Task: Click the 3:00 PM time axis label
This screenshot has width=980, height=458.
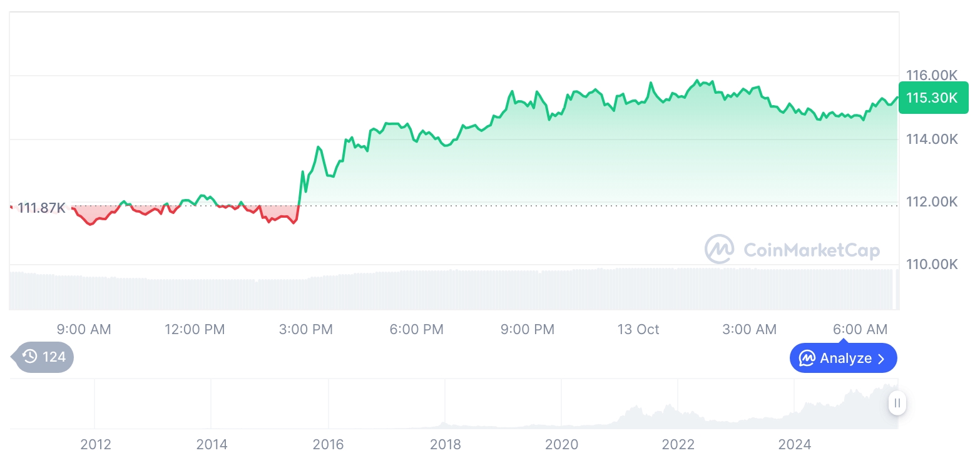Action: pos(306,329)
